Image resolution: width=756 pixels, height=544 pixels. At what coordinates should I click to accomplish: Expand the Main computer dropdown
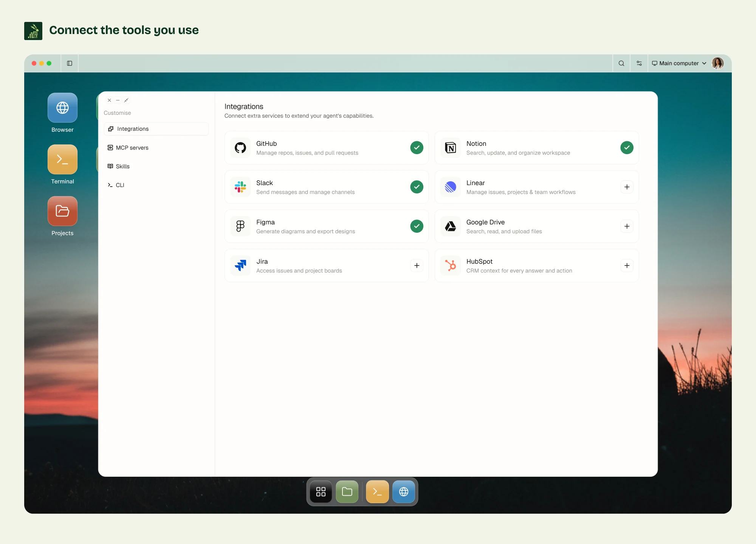[x=679, y=63]
